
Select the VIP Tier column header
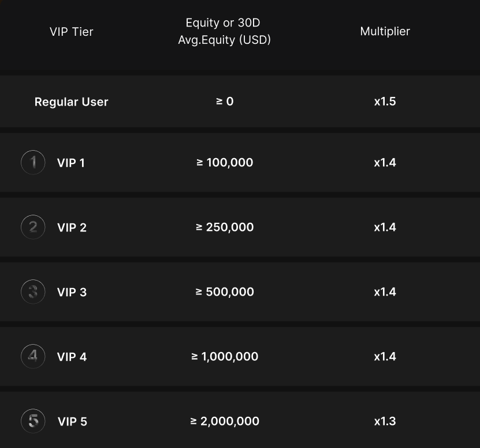(x=71, y=32)
